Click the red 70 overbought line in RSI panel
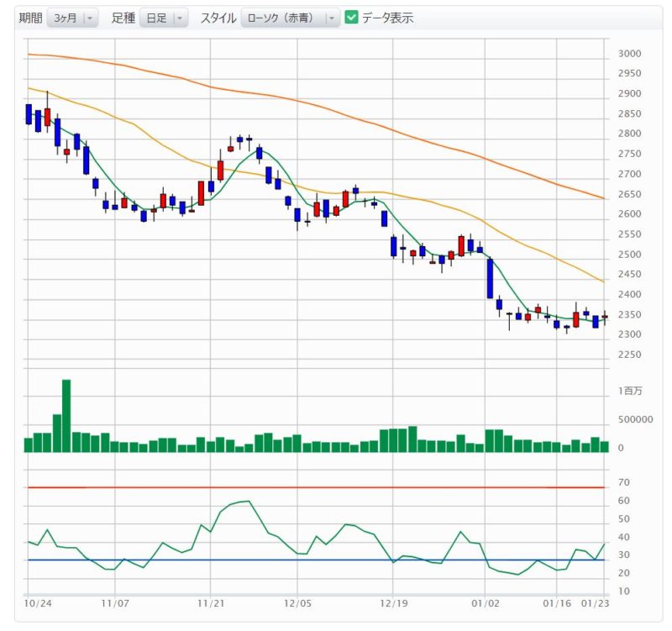The width and height of the screenshot is (672, 631). (x=317, y=487)
